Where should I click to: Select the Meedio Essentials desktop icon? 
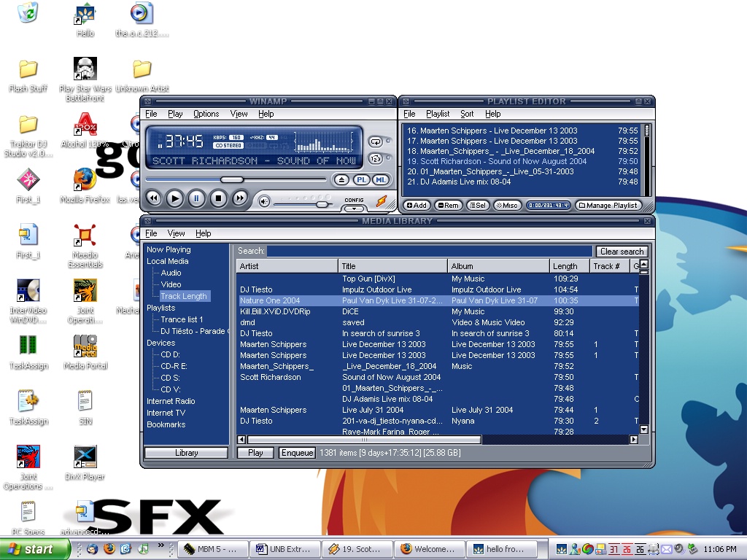pyautogui.click(x=85, y=246)
